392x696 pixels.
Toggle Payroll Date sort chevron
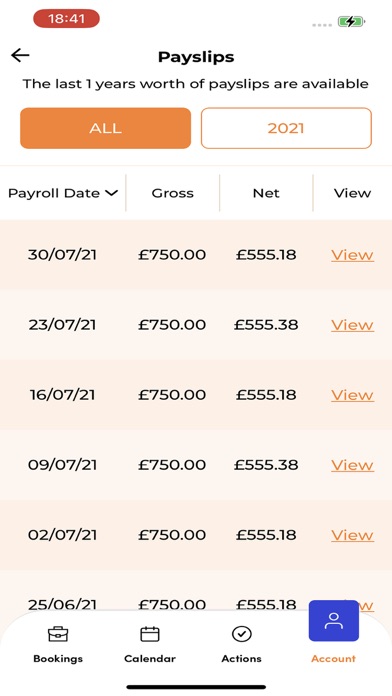pos(111,193)
